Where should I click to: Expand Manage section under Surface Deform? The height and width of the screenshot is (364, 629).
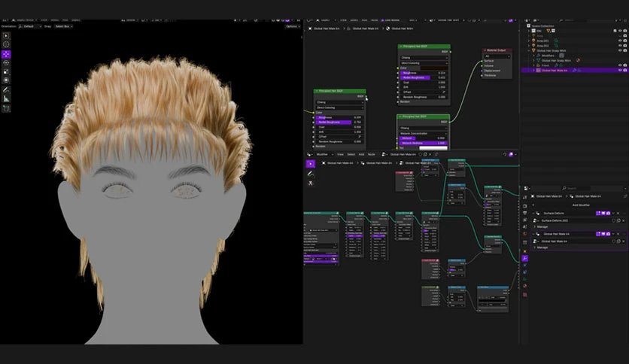click(542, 227)
